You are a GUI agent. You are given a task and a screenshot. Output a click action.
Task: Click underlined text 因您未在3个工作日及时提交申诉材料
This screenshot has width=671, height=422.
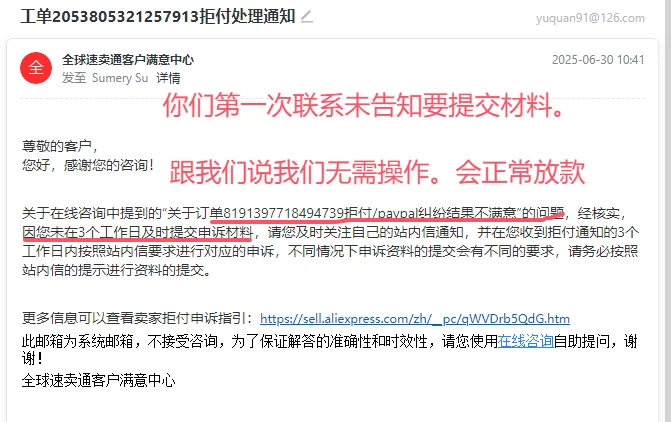click(137, 232)
